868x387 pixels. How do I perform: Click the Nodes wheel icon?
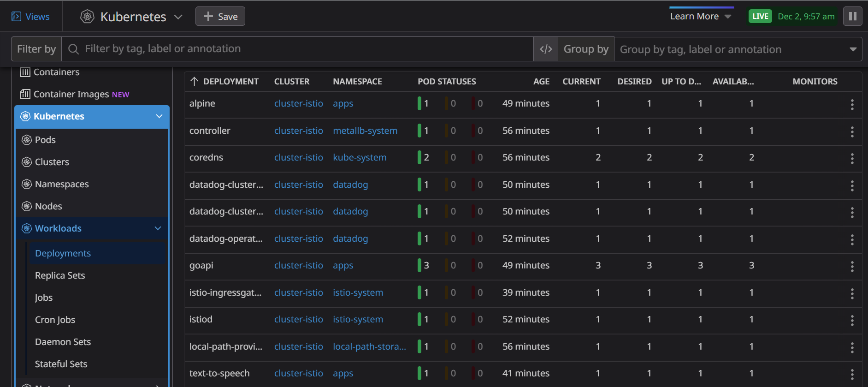[27, 206]
